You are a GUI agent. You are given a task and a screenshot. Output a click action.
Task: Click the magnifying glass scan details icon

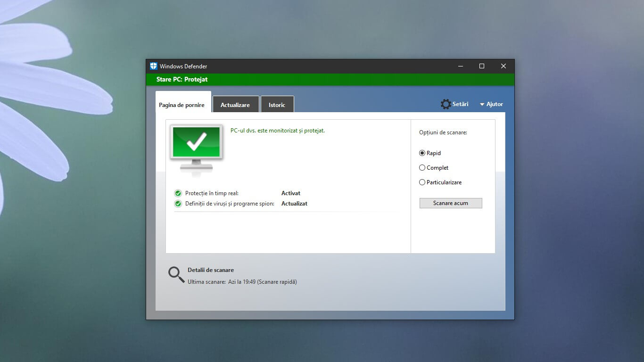click(176, 274)
